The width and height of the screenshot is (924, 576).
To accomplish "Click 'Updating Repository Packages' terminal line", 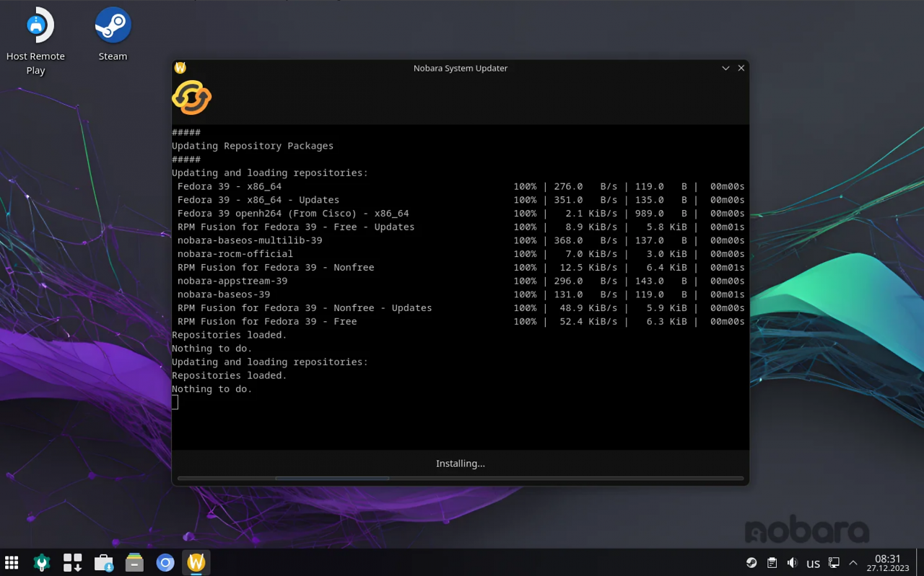I will [253, 146].
